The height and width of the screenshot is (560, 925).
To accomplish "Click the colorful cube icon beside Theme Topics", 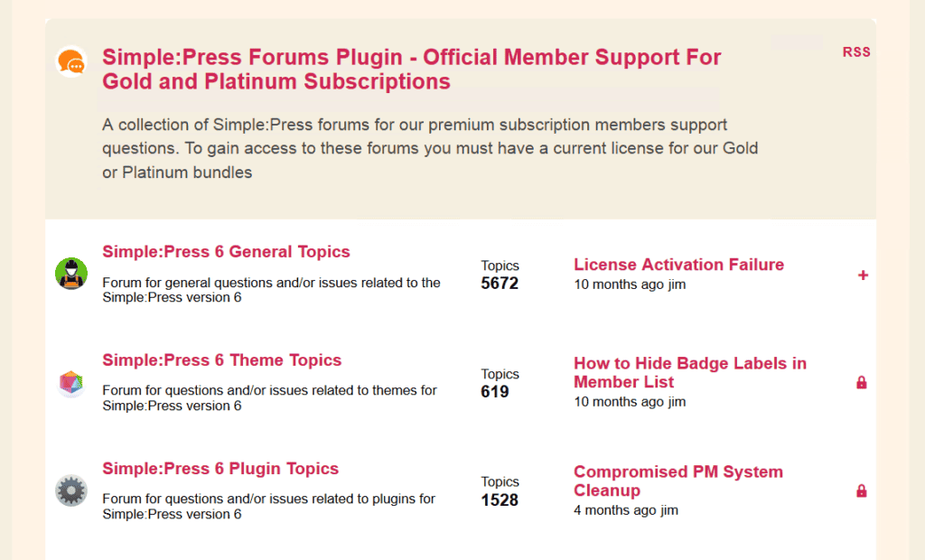I will tap(71, 381).
